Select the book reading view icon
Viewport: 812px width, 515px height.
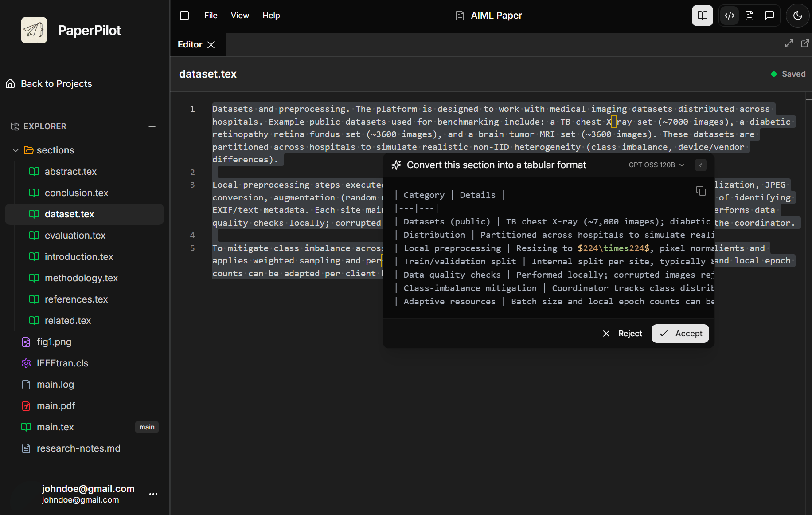pos(702,15)
